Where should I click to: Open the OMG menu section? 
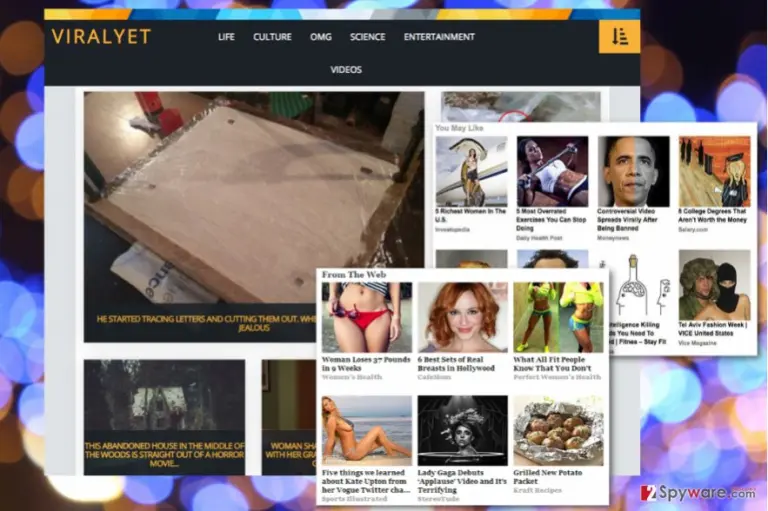tap(321, 37)
